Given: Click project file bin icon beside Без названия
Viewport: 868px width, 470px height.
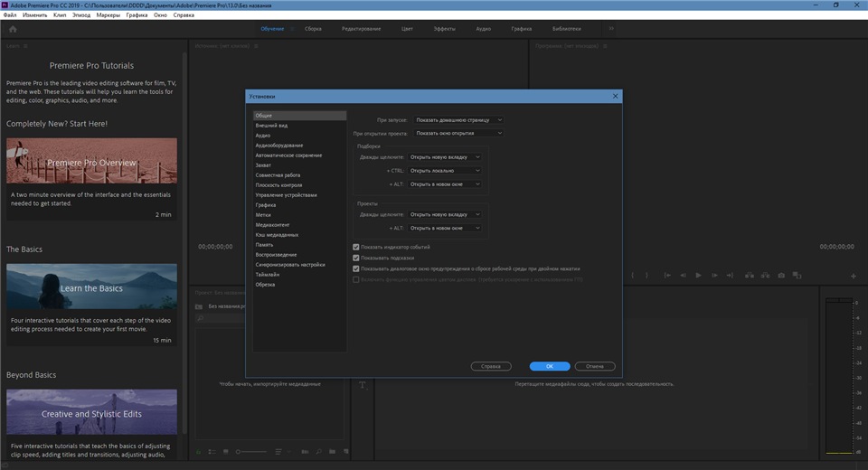Looking at the screenshot, I should point(199,306).
